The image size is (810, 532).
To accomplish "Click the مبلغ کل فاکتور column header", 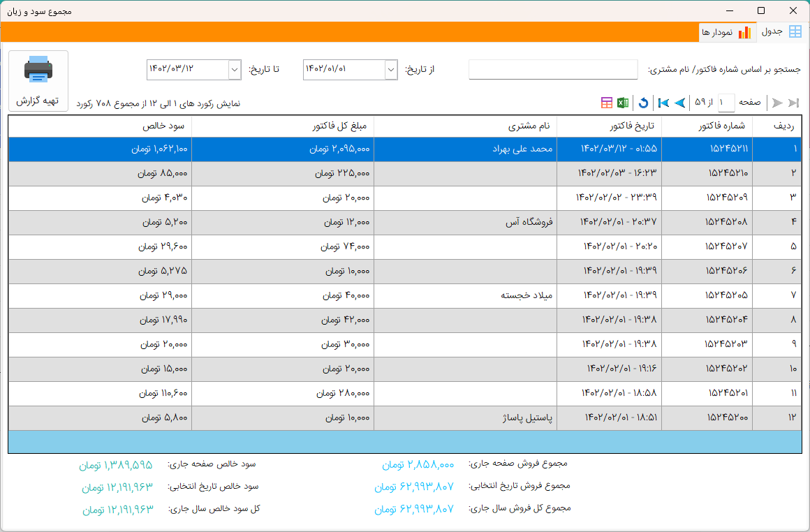I will (283, 126).
